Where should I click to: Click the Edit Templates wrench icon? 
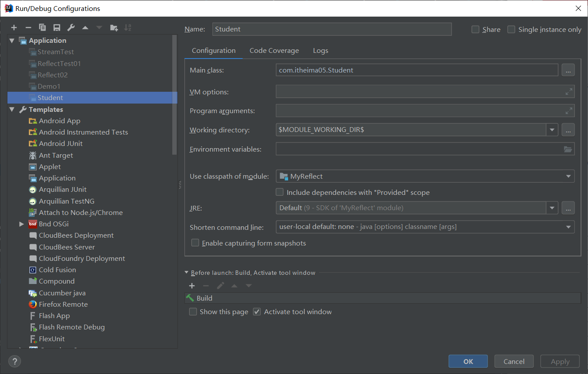coord(71,28)
